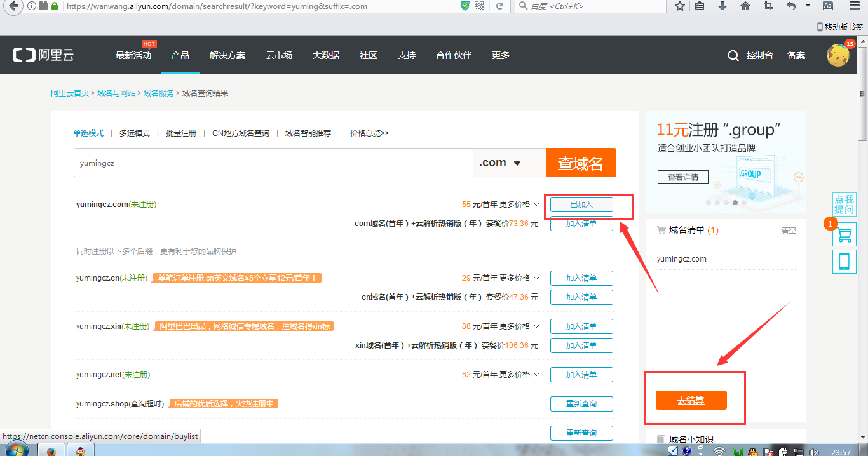Click the floating mobile phone icon

click(844, 262)
